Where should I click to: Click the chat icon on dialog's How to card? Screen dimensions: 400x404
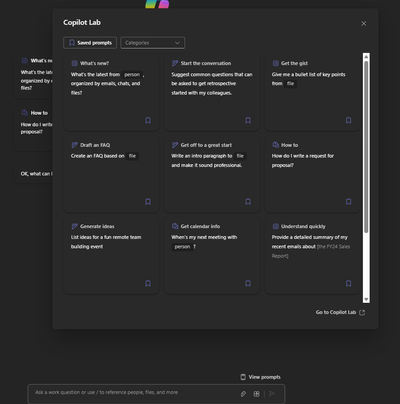point(276,145)
